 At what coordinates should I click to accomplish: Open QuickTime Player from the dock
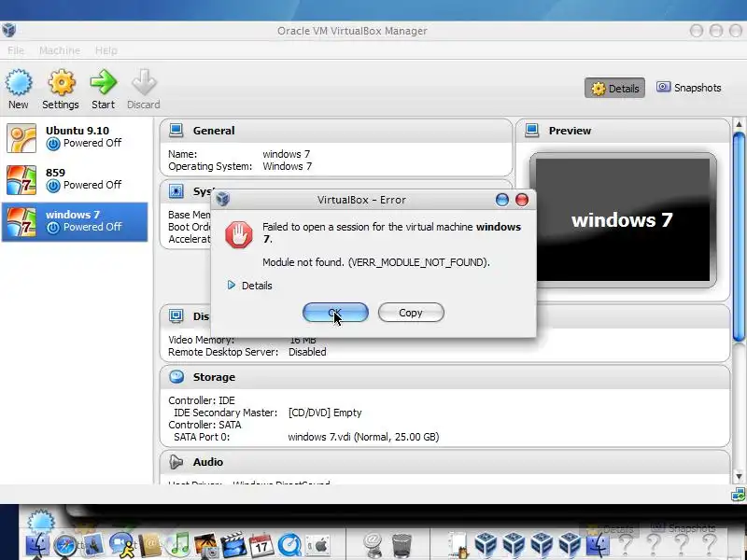coord(289,545)
